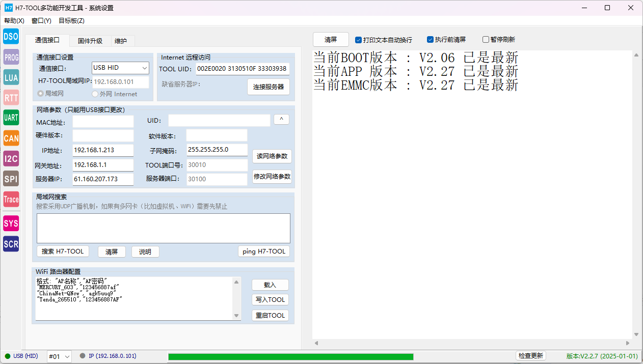
Task: Open the 通信接口 USB HID dropdown
Action: [x=120, y=68]
